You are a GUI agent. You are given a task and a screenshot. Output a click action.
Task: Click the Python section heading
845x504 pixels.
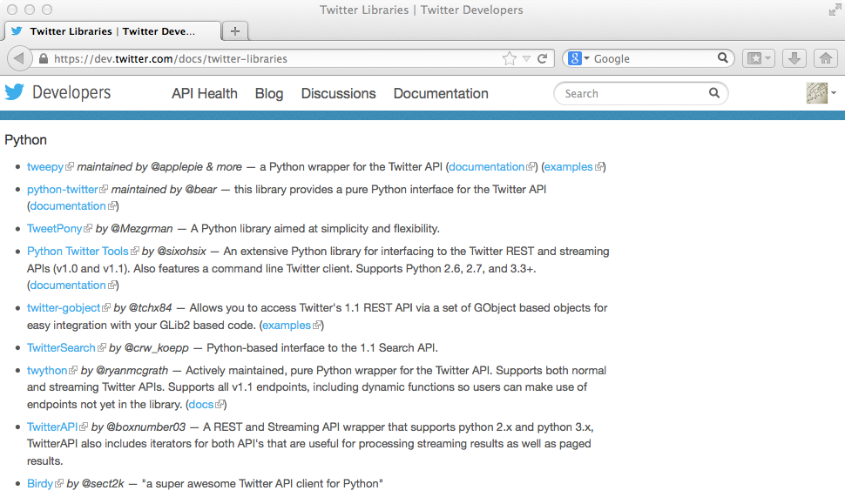tap(25, 140)
